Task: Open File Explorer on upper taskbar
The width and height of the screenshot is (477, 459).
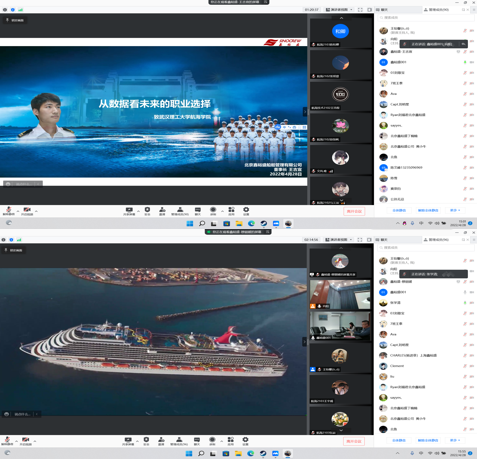Action: (239, 223)
